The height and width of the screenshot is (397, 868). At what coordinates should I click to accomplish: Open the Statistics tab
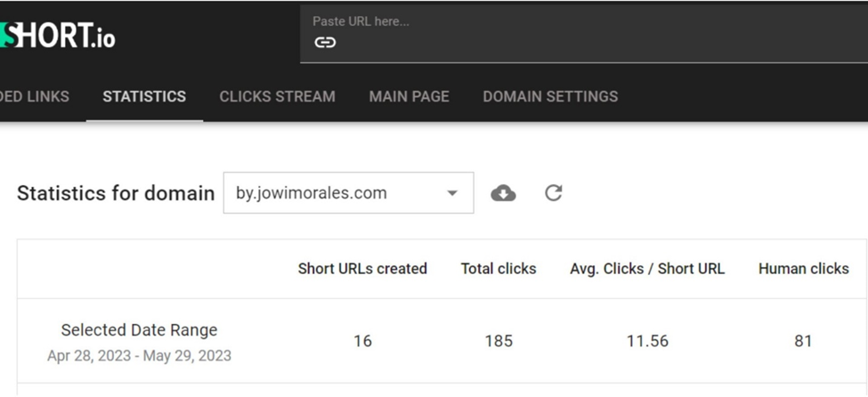coord(144,96)
